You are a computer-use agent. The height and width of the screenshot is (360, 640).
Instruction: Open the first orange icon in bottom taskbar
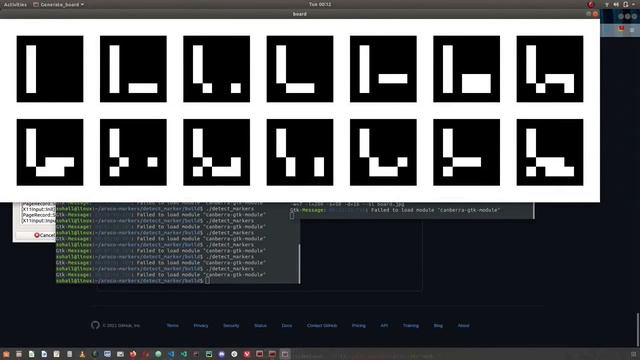click(x=6, y=354)
